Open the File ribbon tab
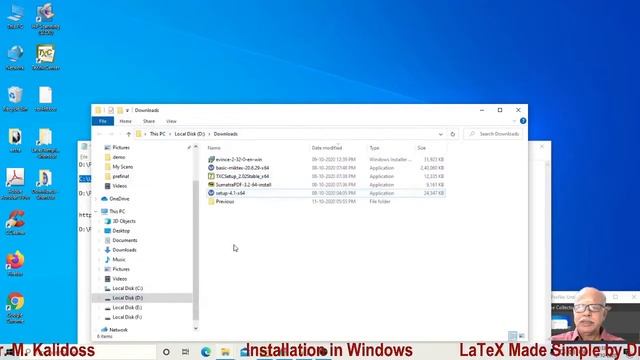This screenshot has width=640, height=360. pos(102,121)
